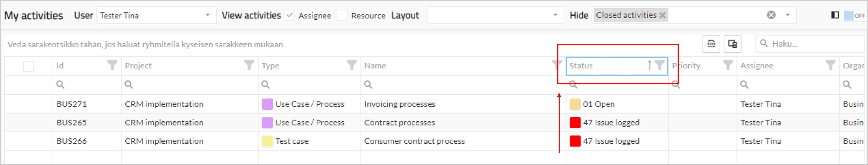Tick the select-all rows checkbox
This screenshot has height=165, width=868.
pyautogui.click(x=29, y=66)
